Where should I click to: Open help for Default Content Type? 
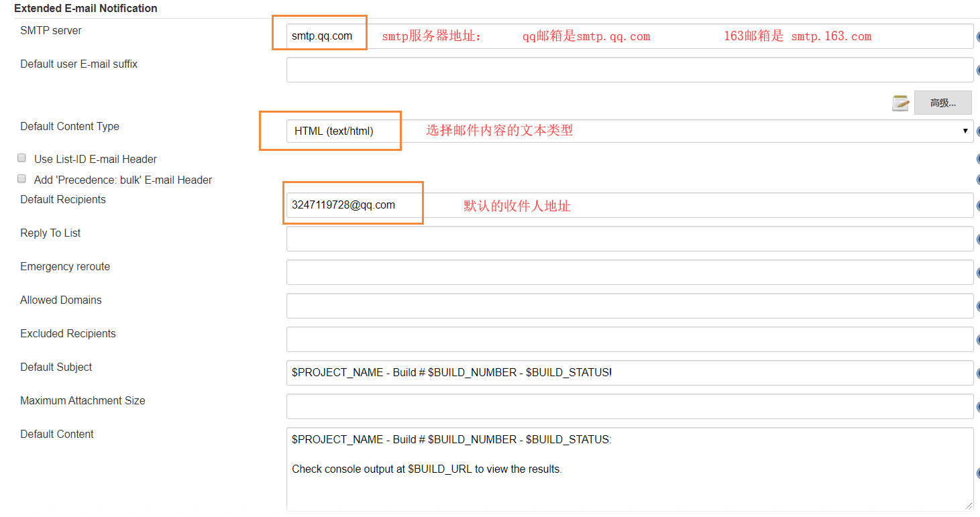click(977, 131)
